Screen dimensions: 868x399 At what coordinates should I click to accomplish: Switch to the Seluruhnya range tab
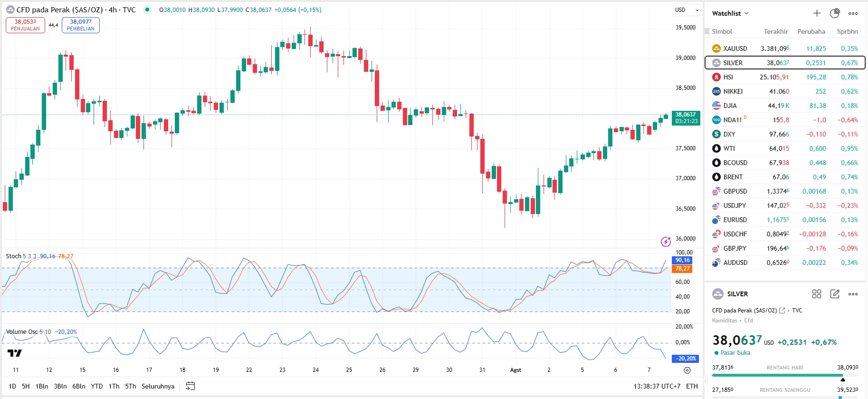pos(158,386)
